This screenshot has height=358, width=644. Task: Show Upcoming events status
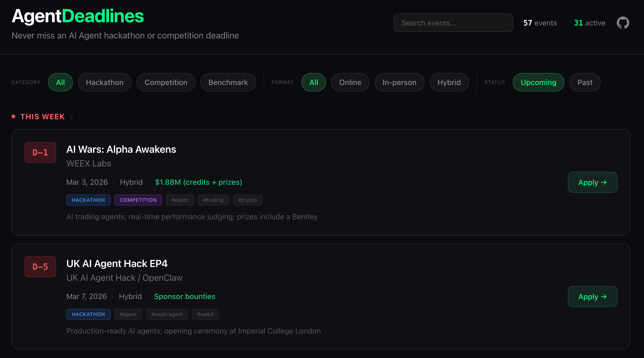pos(538,82)
